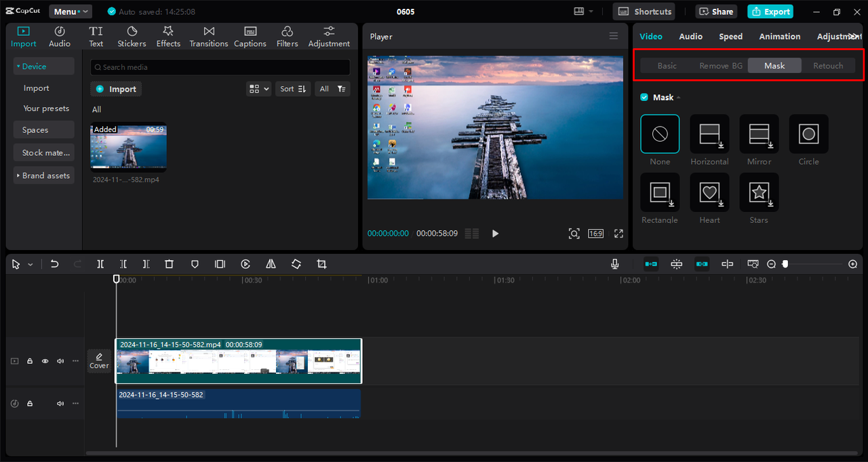Toggle auto snapping in timeline
Image resolution: width=868 pixels, height=462 pixels.
[x=676, y=264]
